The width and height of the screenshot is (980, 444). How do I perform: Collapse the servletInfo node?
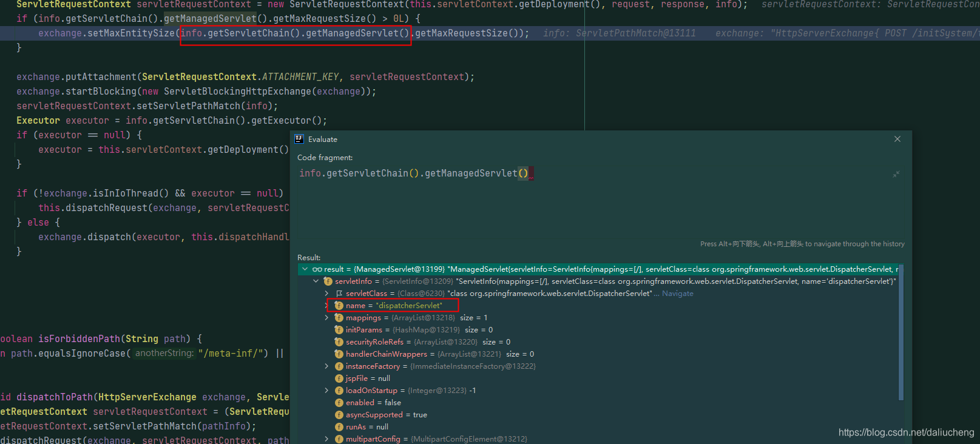pos(316,281)
